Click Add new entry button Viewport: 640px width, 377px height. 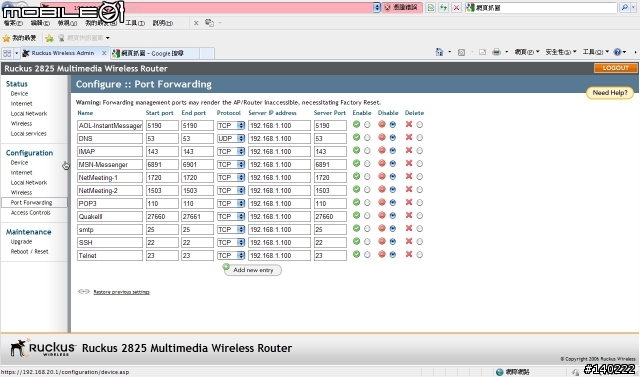(253, 270)
